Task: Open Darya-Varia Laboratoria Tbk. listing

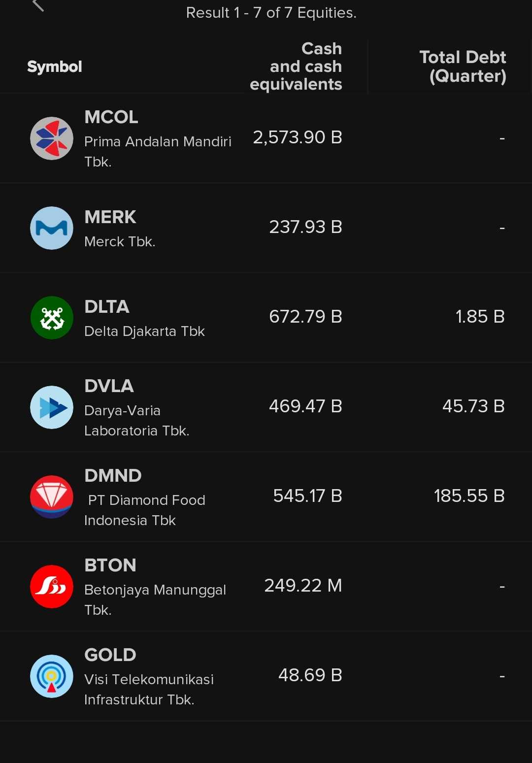Action: [x=136, y=421]
